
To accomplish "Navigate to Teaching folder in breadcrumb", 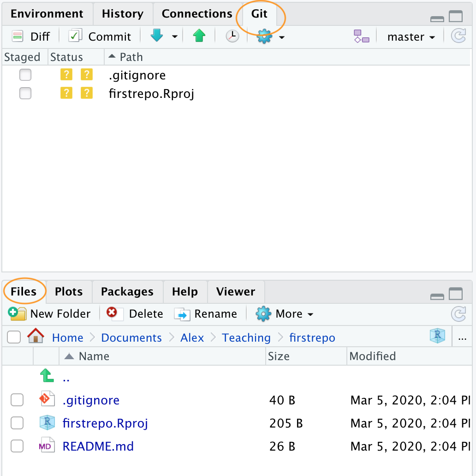I will [x=246, y=337].
